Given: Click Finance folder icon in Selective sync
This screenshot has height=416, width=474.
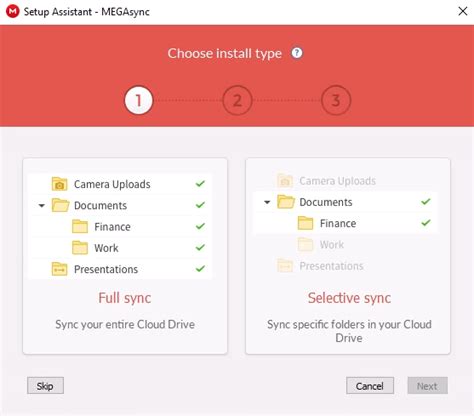Looking at the screenshot, I should tap(305, 223).
